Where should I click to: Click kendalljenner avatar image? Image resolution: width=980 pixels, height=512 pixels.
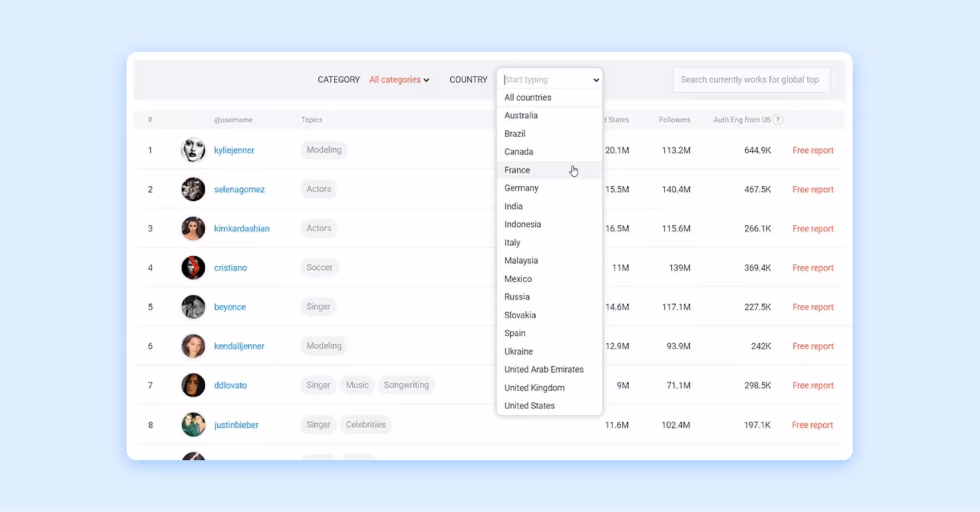tap(193, 346)
